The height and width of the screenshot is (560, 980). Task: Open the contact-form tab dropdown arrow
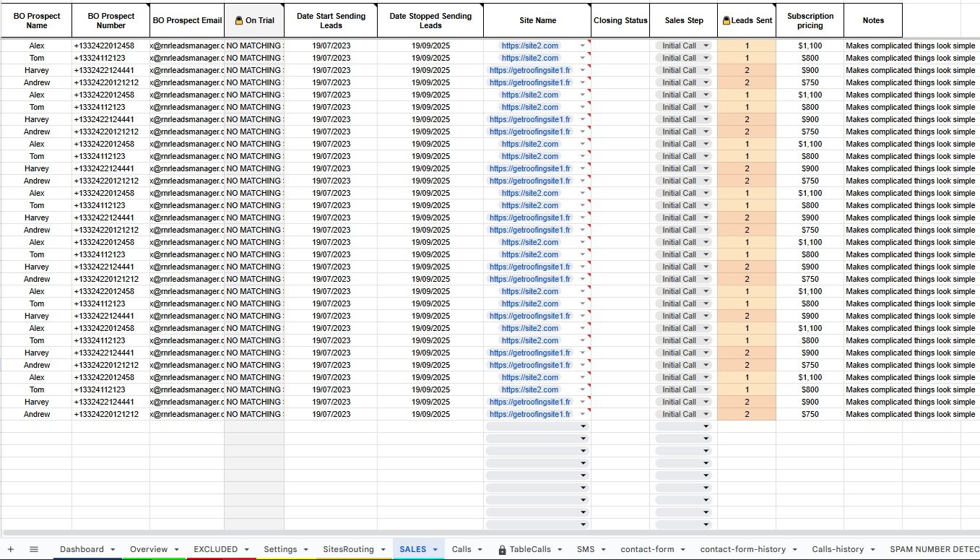[x=682, y=550]
